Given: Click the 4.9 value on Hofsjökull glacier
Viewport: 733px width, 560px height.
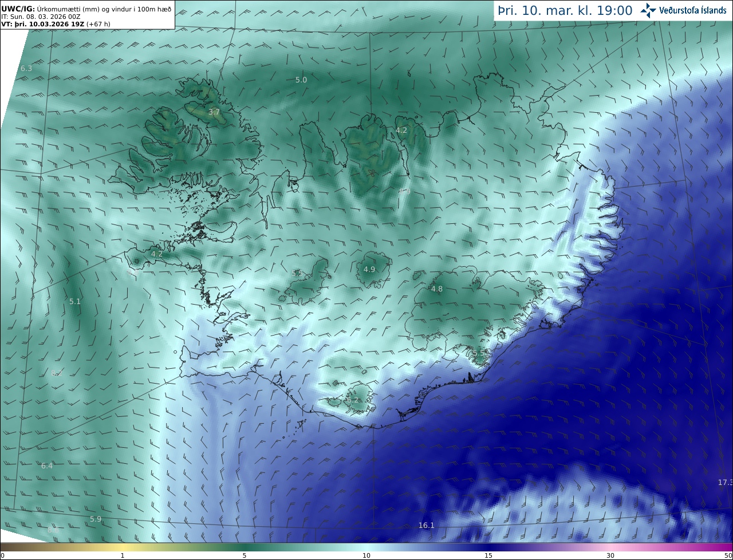Looking at the screenshot, I should 369,270.
